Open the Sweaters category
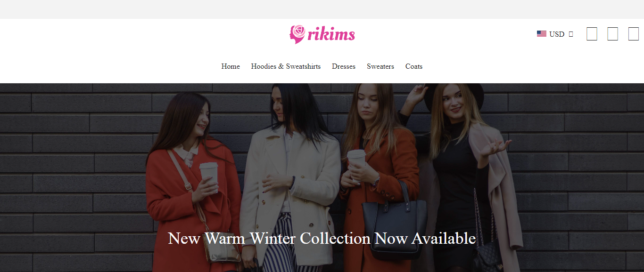Screen dimensions: 644x272 tap(380, 66)
